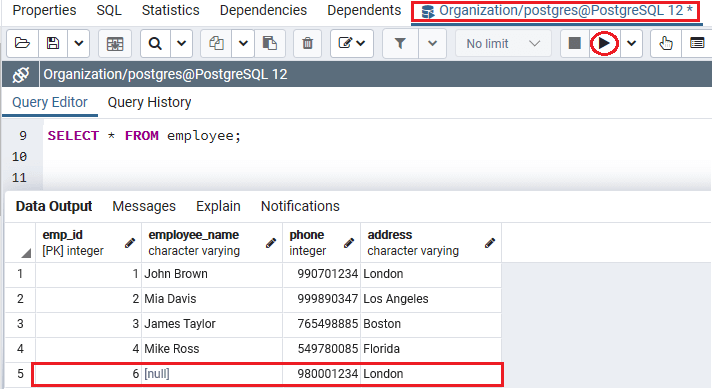
Task: Click the John Brown cell
Action: tap(212, 274)
